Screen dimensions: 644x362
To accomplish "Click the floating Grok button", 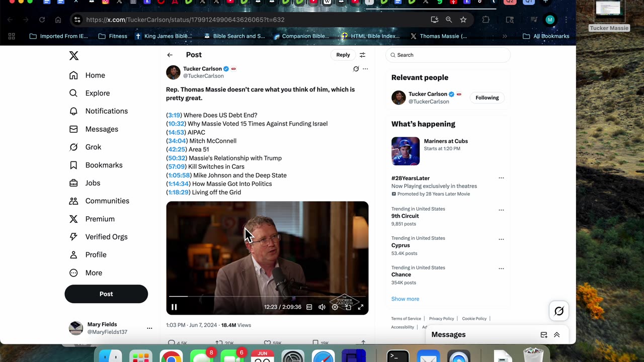I will coord(559,311).
